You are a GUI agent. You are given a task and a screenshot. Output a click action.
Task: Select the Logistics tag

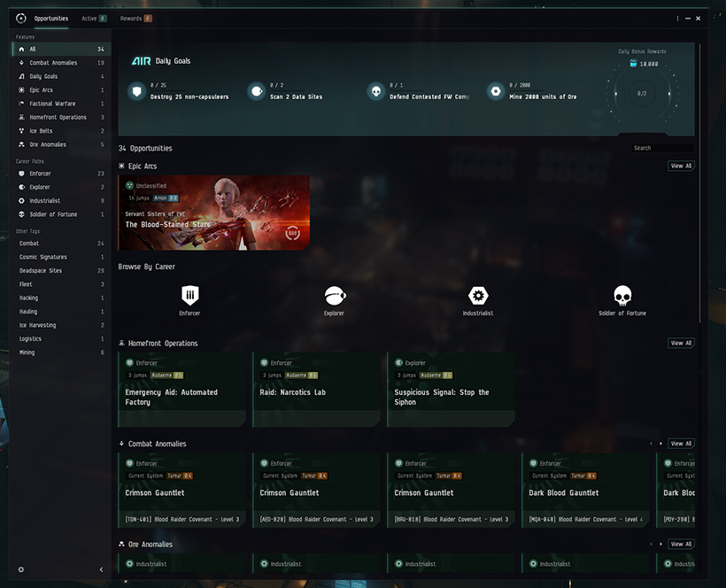click(x=62, y=339)
